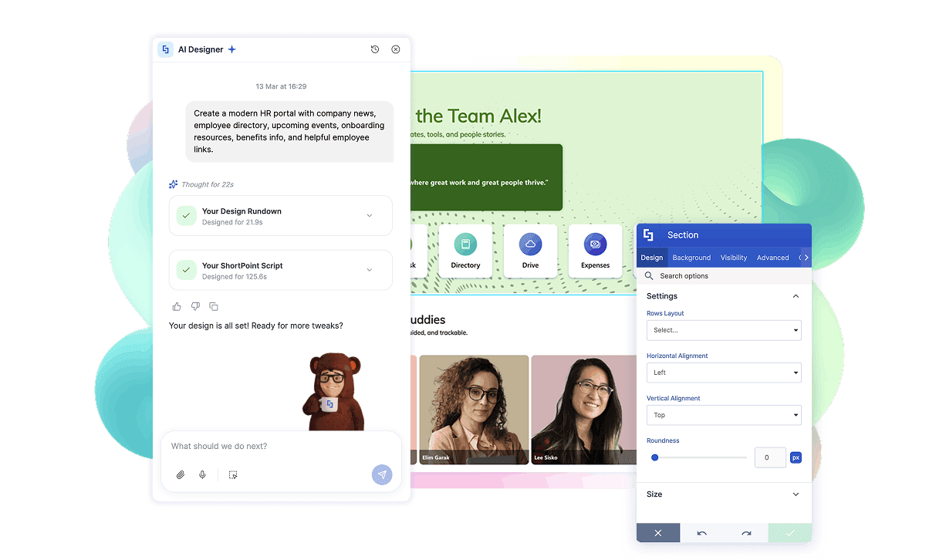This screenshot has height=560, width=946.
Task: Open the Drive tile on the portal
Action: pos(530,253)
